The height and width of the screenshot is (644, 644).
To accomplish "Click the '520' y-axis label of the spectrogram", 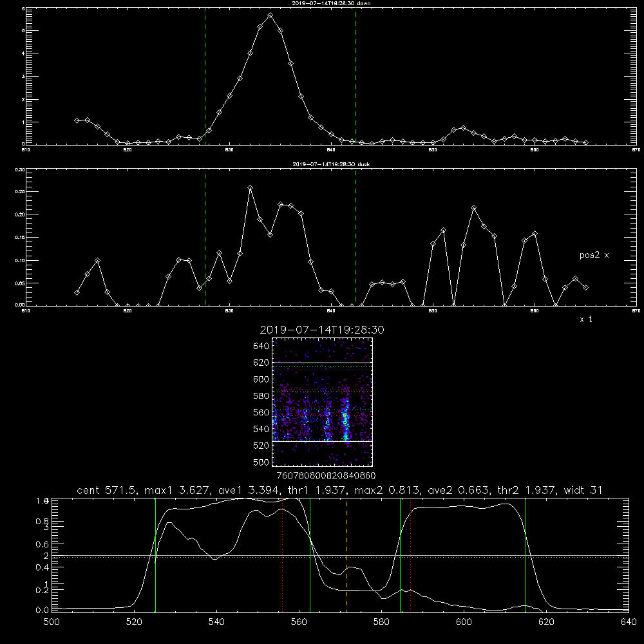I will [x=261, y=446].
